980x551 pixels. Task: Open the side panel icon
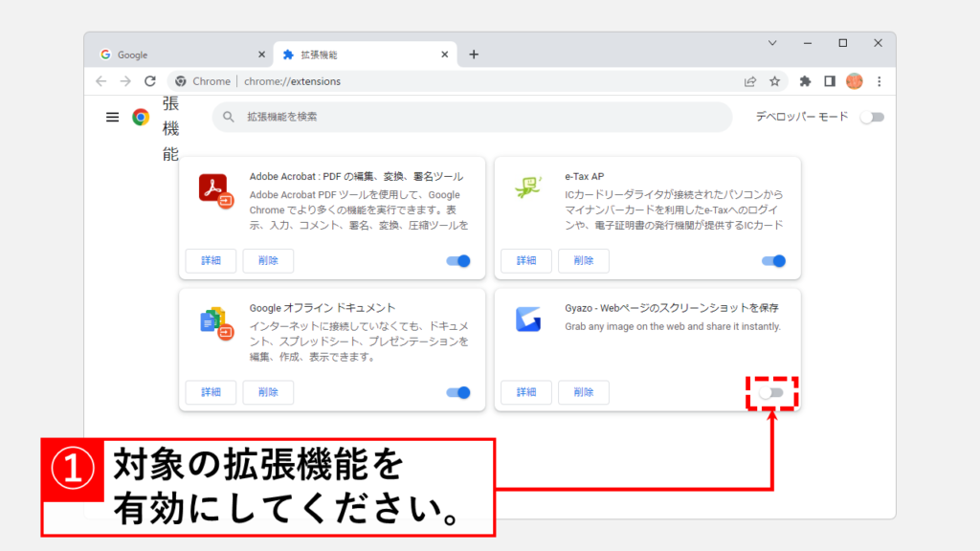pyautogui.click(x=830, y=81)
